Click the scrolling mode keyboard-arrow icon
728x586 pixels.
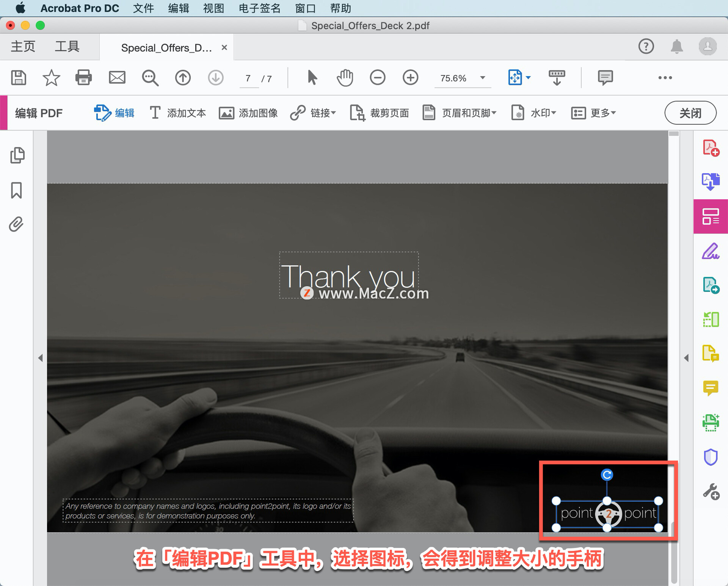click(x=557, y=78)
